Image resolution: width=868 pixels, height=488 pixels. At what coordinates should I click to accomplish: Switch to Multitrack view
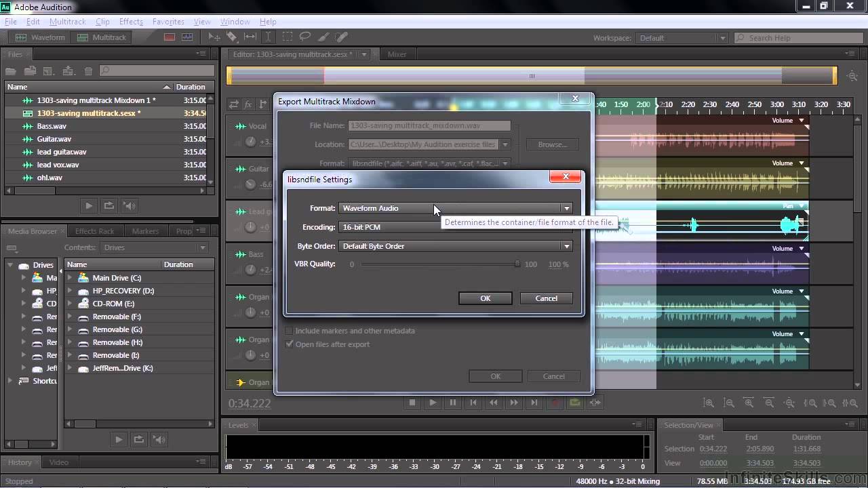tap(102, 37)
